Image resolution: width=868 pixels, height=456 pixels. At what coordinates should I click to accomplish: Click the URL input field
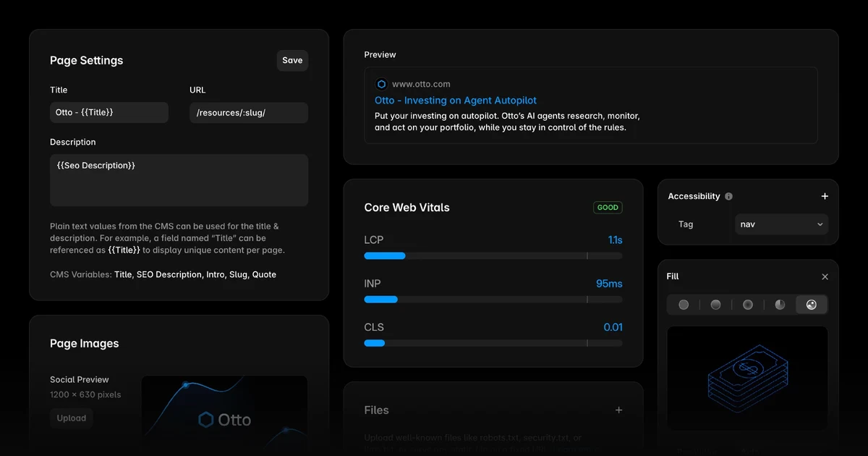click(249, 112)
